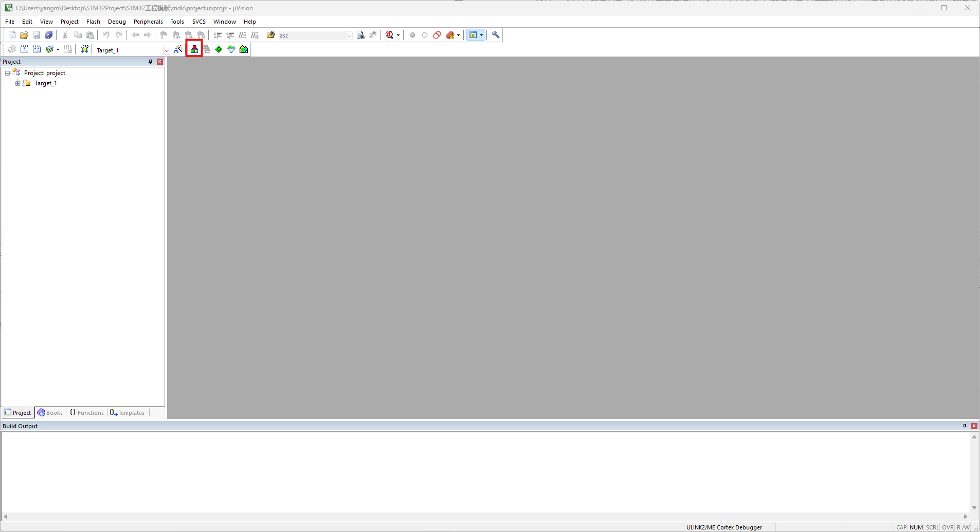Navigate forwards with the right arrow icon
The width and height of the screenshot is (980, 532).
click(x=148, y=35)
